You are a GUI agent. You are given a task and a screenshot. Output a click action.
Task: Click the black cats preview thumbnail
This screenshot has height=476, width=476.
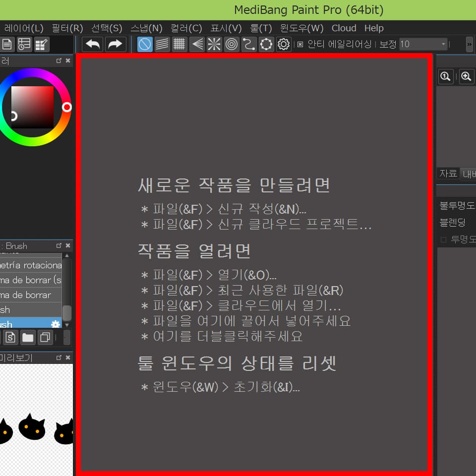pyautogui.click(x=36, y=420)
